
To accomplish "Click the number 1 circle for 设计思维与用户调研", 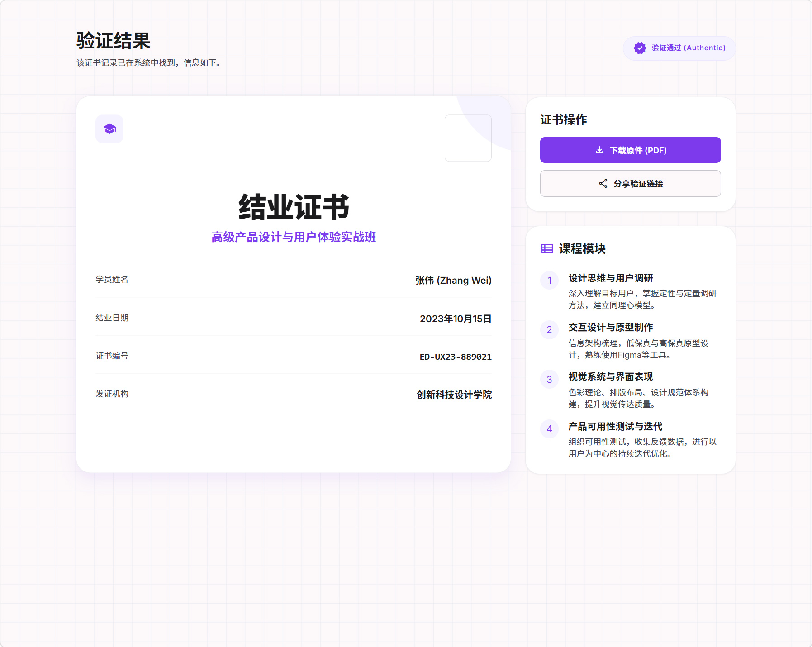I will pyautogui.click(x=549, y=280).
